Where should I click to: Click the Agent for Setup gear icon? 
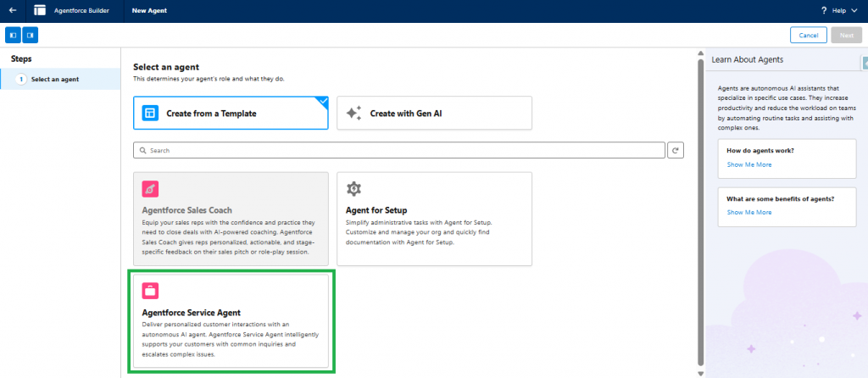353,189
